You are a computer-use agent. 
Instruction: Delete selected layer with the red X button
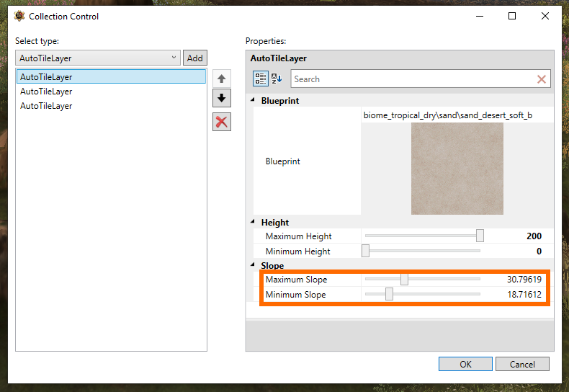(x=222, y=122)
